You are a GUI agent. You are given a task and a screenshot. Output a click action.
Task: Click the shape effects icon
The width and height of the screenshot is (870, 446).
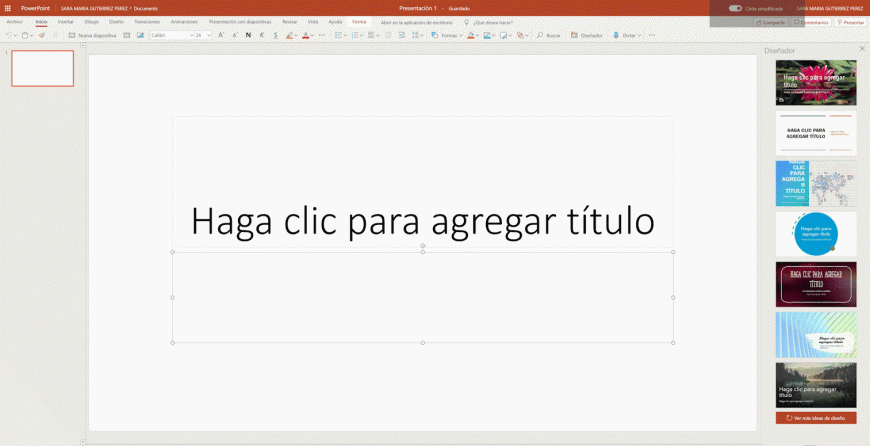[503, 36]
